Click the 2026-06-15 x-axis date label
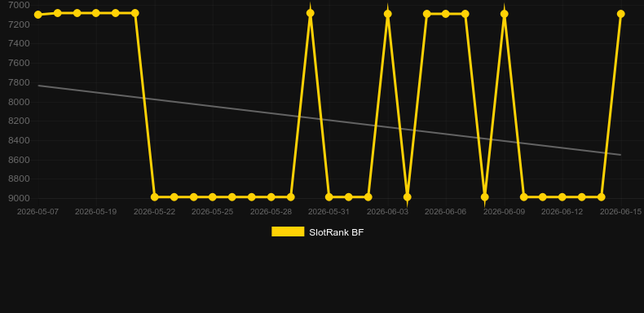644x313 pixels. tap(620, 212)
